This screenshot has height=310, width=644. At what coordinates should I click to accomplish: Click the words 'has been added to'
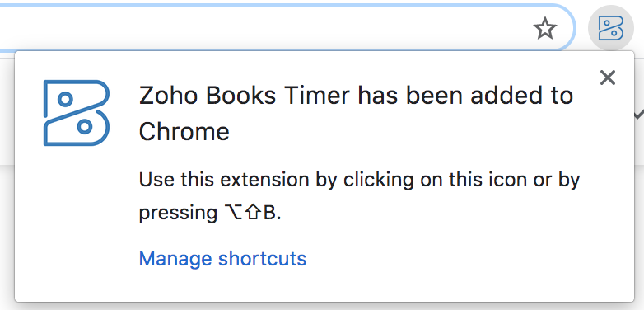click(x=465, y=96)
